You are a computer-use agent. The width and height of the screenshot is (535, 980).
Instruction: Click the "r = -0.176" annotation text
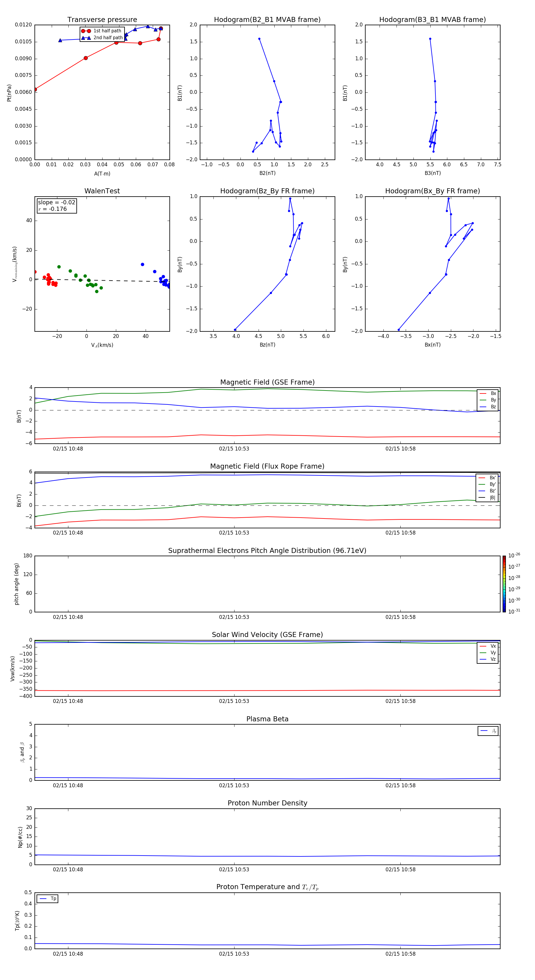(53, 209)
